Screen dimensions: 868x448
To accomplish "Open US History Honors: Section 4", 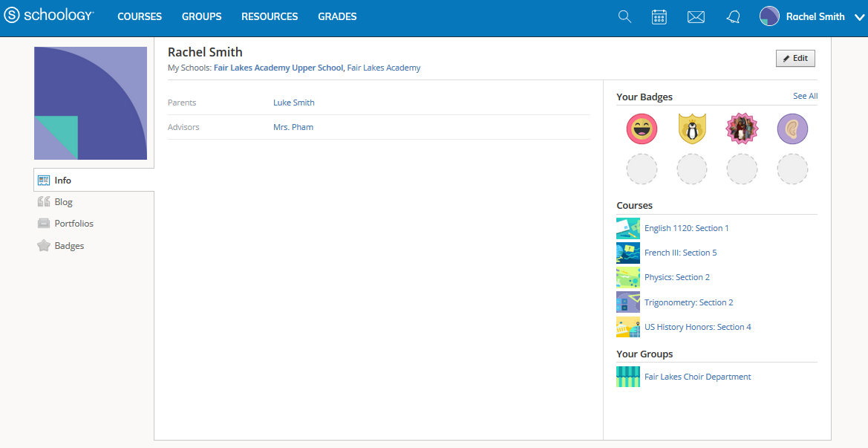I will 697,327.
